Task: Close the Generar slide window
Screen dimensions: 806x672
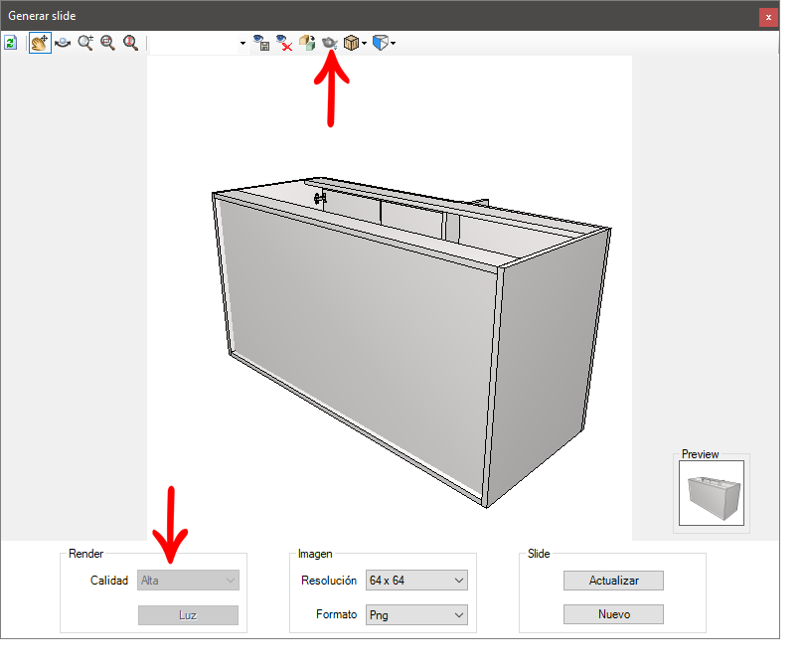Action: [x=768, y=17]
